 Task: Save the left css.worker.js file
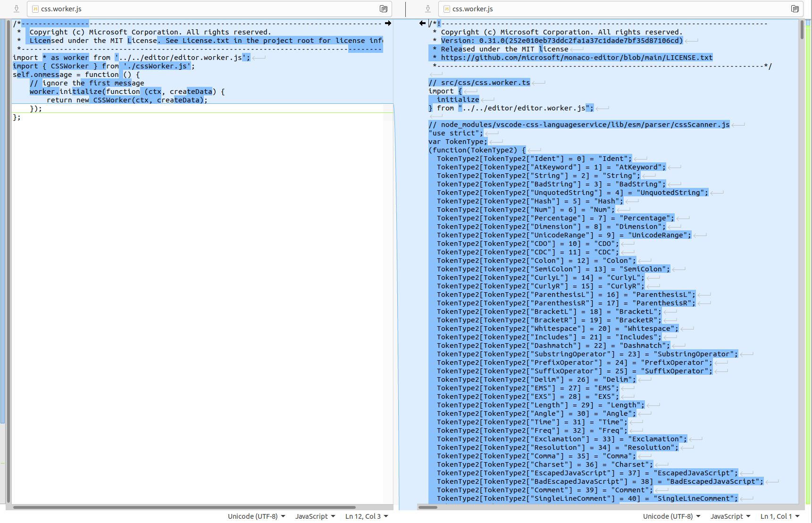click(17, 8)
